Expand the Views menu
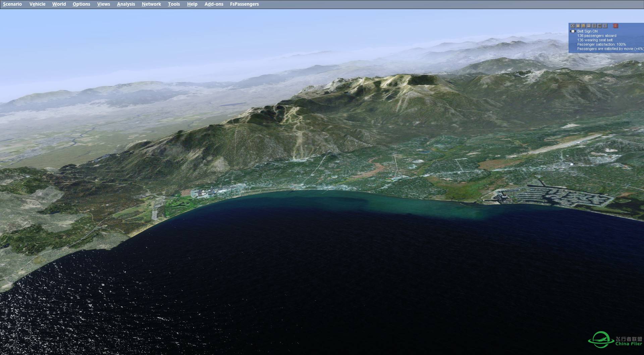 pyautogui.click(x=104, y=4)
